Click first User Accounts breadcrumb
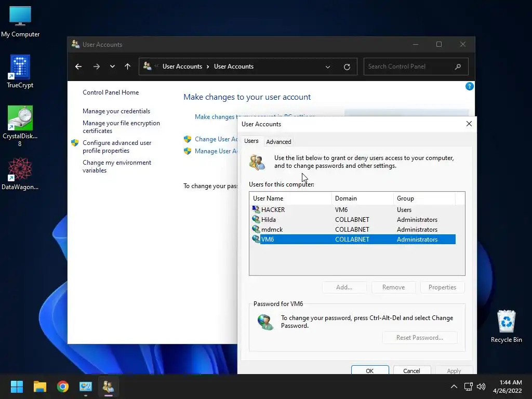The width and height of the screenshot is (532, 399). pos(182,66)
